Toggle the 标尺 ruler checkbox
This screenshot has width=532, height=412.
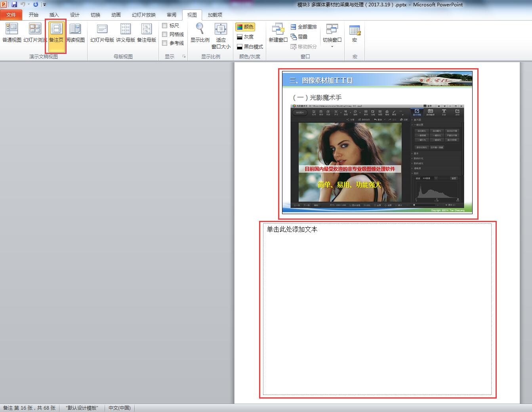coord(165,25)
